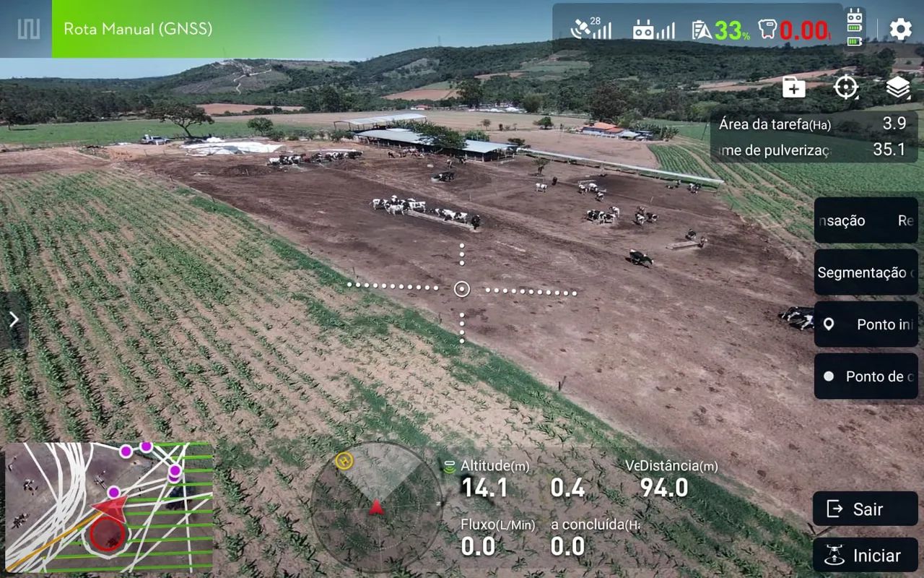Tap the remote controller signal icon

coord(653,30)
